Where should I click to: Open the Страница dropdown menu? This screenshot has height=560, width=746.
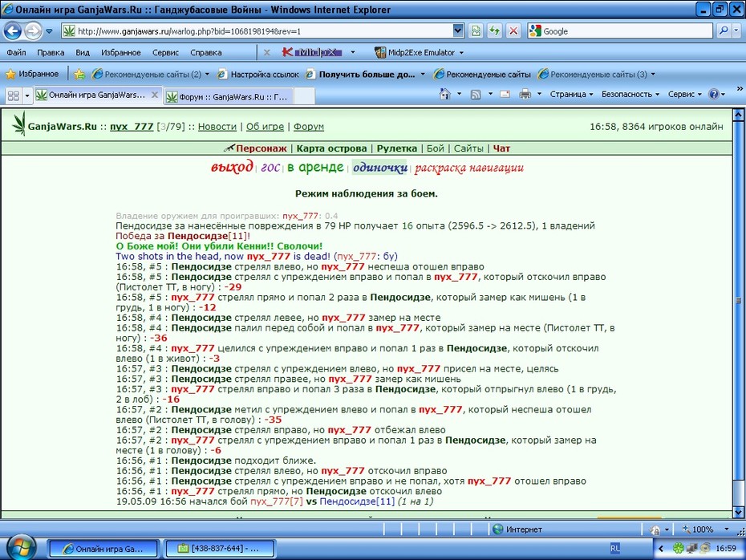click(571, 94)
